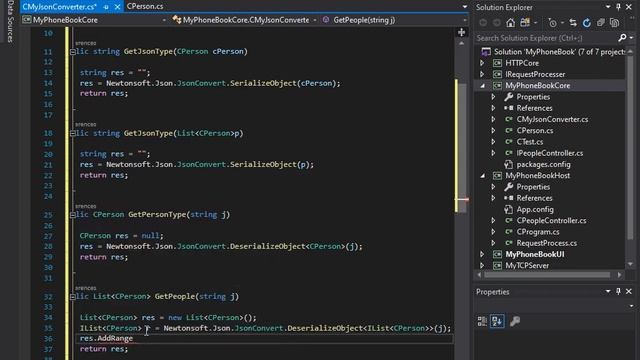Click the Home icon in Solution Explorer
The width and height of the screenshot is (640, 360).
click(x=510, y=23)
